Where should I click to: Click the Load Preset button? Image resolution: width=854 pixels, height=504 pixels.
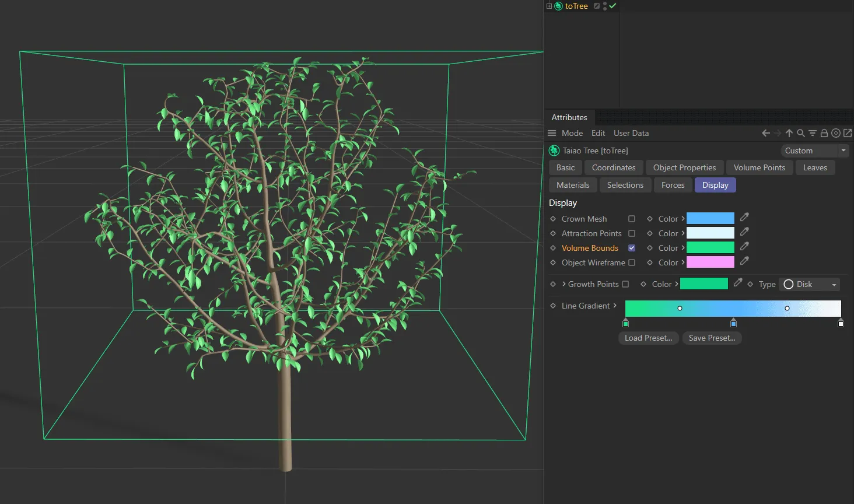[x=648, y=338]
